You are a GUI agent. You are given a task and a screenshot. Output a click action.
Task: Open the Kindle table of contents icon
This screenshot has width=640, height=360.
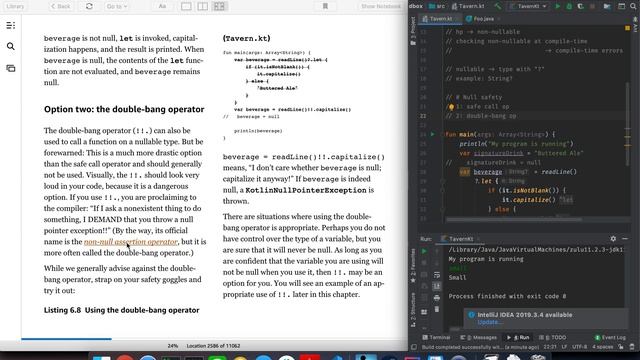[x=11, y=26]
